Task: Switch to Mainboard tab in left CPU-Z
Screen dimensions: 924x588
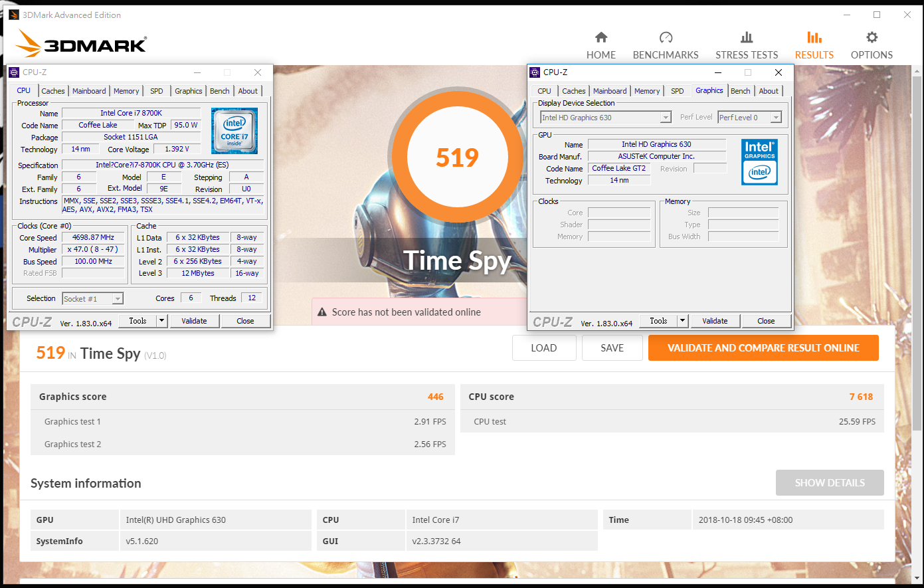Action: pyautogui.click(x=89, y=91)
